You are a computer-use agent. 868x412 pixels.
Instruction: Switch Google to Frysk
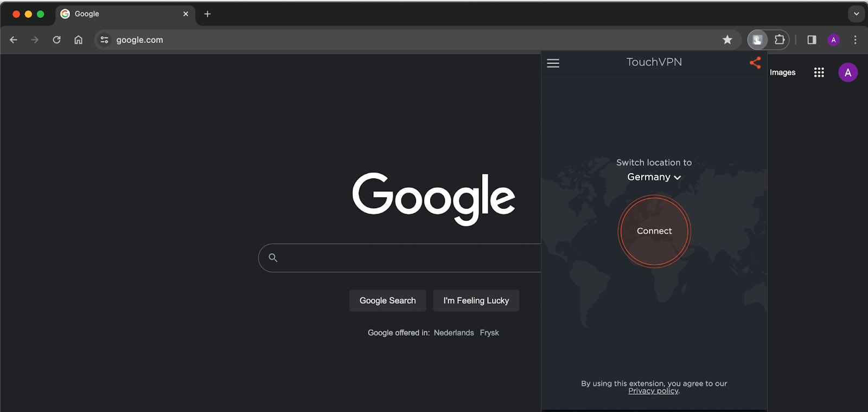[489, 333]
